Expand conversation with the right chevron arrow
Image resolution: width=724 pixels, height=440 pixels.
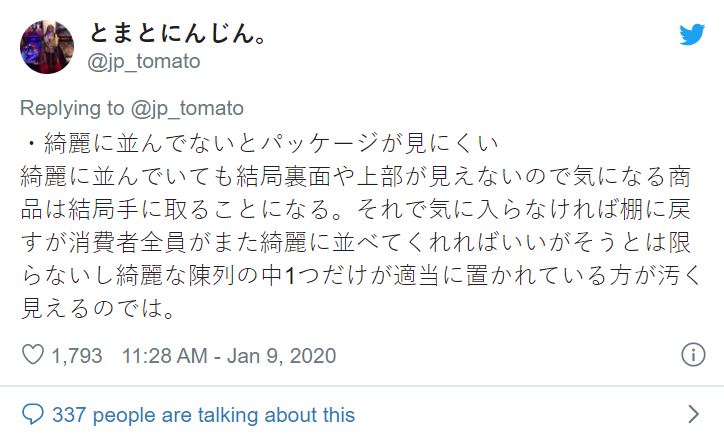click(694, 414)
